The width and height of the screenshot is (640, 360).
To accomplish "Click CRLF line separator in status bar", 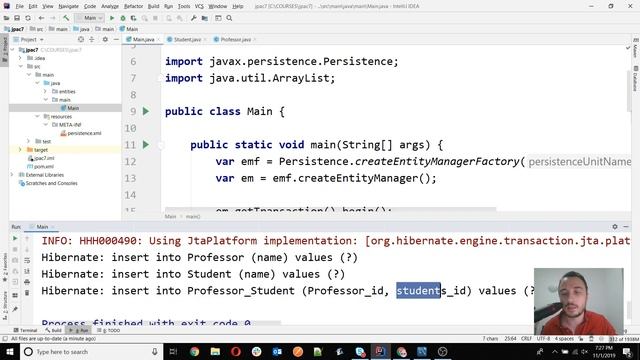I will click(x=526, y=339).
